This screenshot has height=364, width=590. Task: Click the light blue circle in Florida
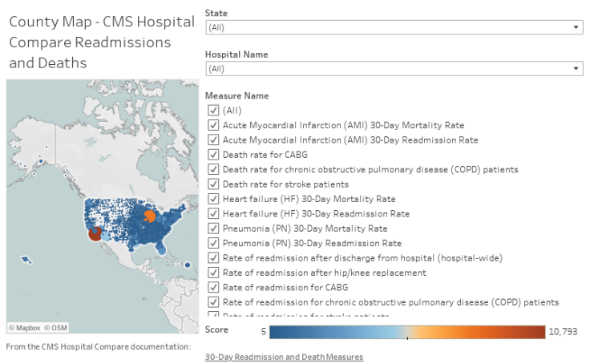tap(163, 249)
